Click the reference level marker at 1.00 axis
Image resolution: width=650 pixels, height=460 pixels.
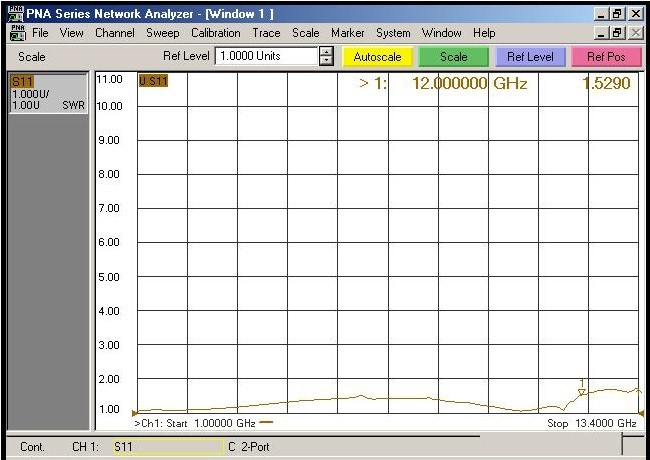point(134,413)
